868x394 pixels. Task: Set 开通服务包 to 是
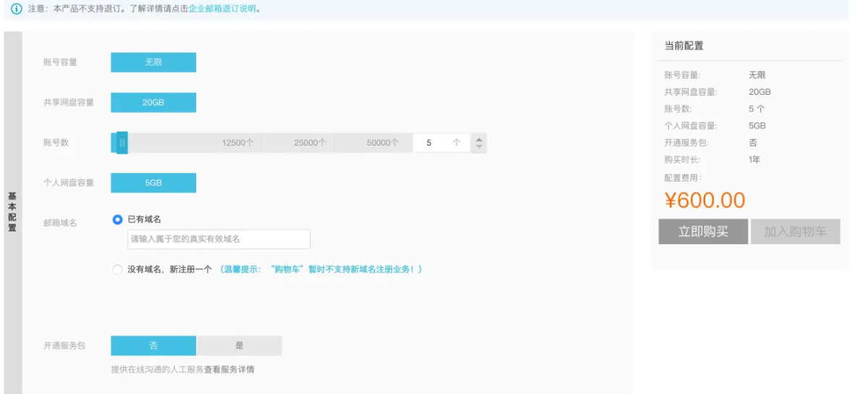pyautogui.click(x=239, y=345)
